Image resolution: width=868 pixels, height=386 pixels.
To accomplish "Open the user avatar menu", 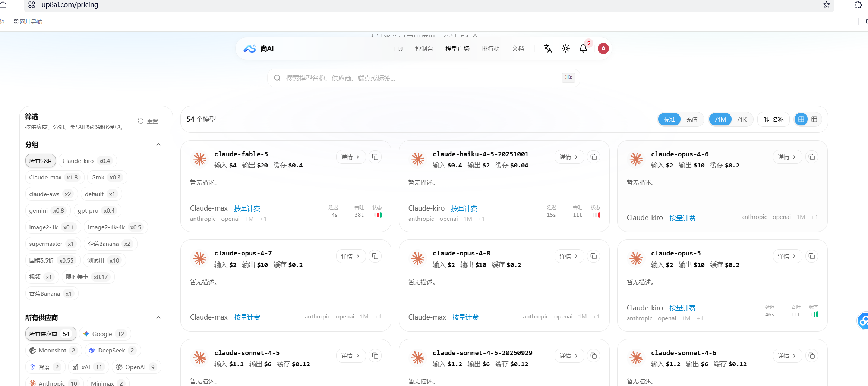I will point(603,48).
